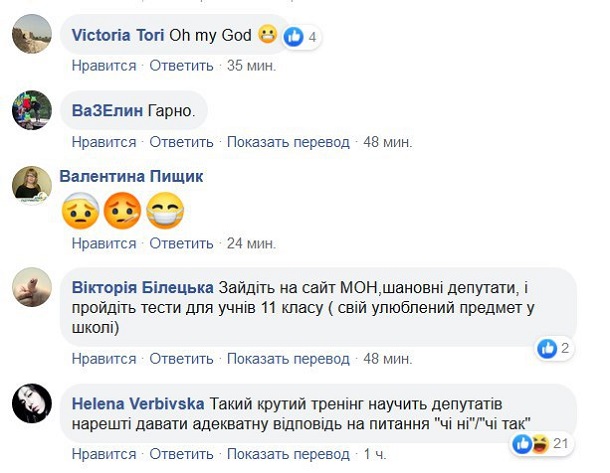Show translation of Вікторія Білецька's comment
This screenshot has height=473, width=610.
pos(288,358)
